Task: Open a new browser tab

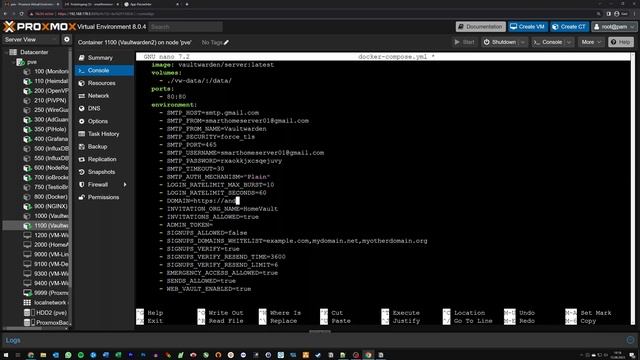Action: pyautogui.click(x=187, y=4)
